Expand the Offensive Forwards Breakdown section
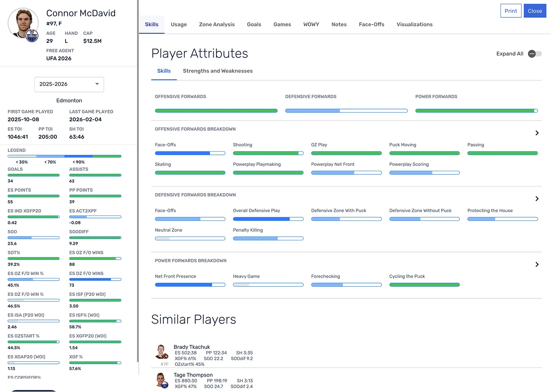 point(537,133)
